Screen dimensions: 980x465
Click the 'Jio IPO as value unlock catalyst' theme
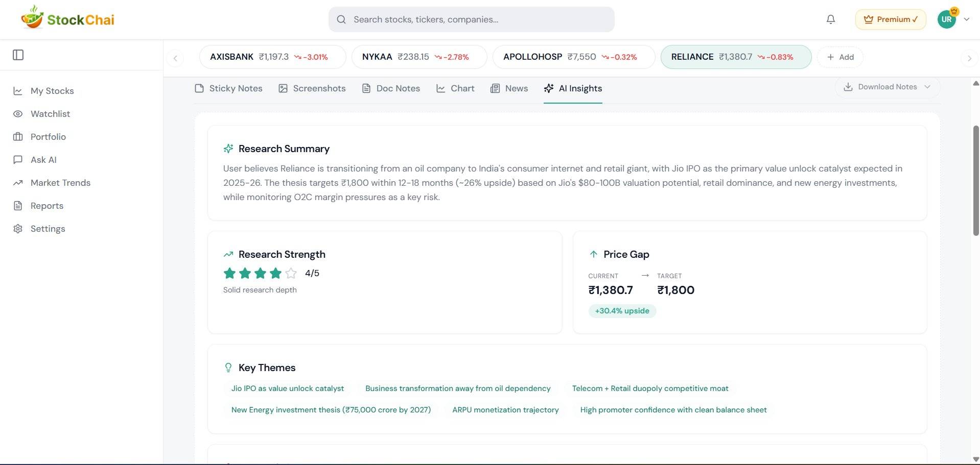[287, 388]
